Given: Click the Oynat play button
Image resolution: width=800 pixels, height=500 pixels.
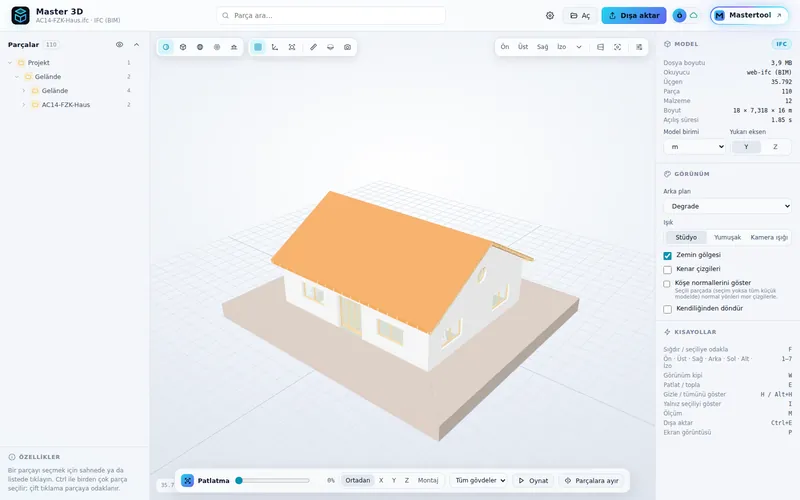Looking at the screenshot, I should [533, 481].
